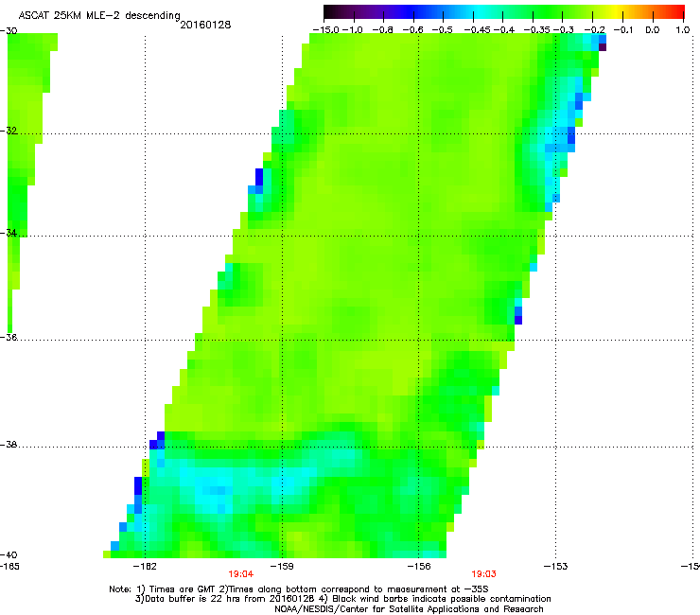Viewport: 700px width, 615px height.
Task: Click the colorbar label -15.0
Action: pyautogui.click(x=326, y=30)
